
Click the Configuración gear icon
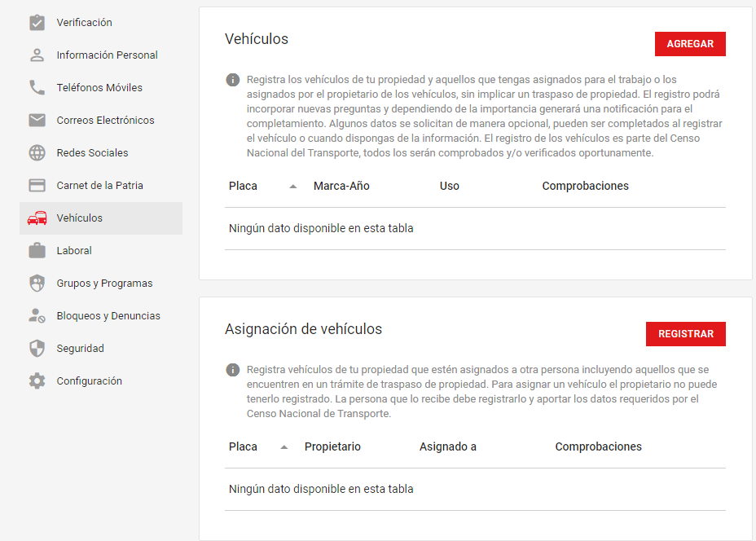click(x=37, y=381)
